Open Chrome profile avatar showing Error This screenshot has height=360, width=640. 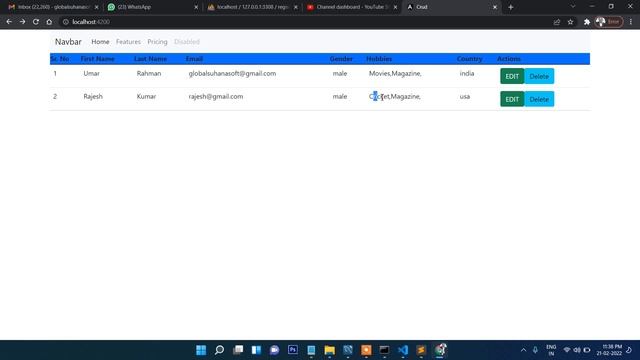tap(609, 22)
